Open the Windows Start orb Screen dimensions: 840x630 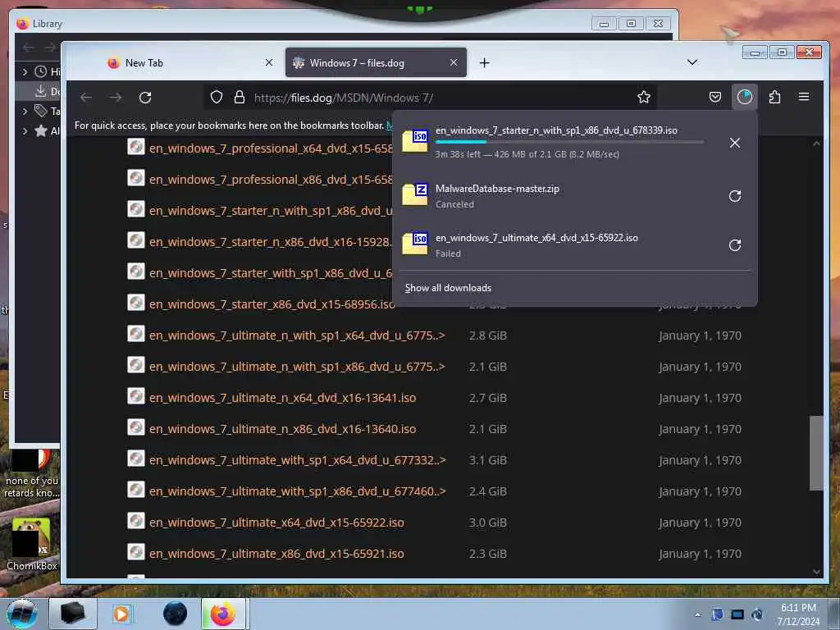pyautogui.click(x=22, y=614)
